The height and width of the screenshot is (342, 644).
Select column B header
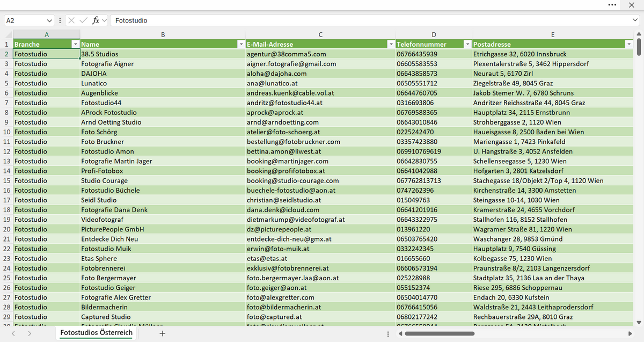(163, 35)
